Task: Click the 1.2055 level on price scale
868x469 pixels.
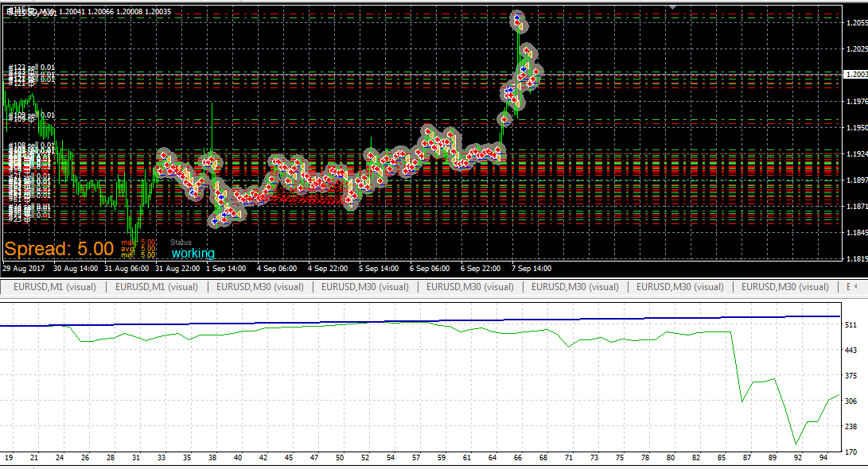Action: pos(857,23)
